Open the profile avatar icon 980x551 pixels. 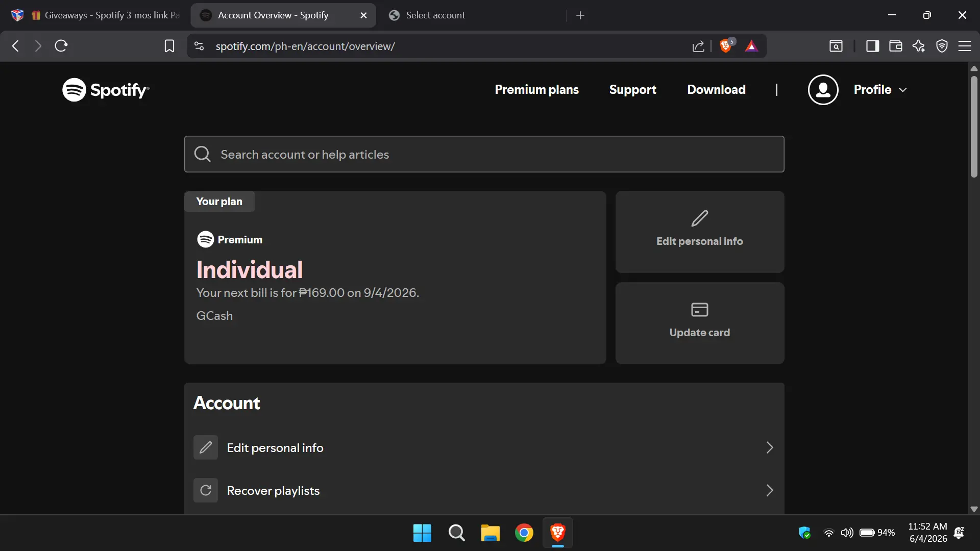coord(823,90)
